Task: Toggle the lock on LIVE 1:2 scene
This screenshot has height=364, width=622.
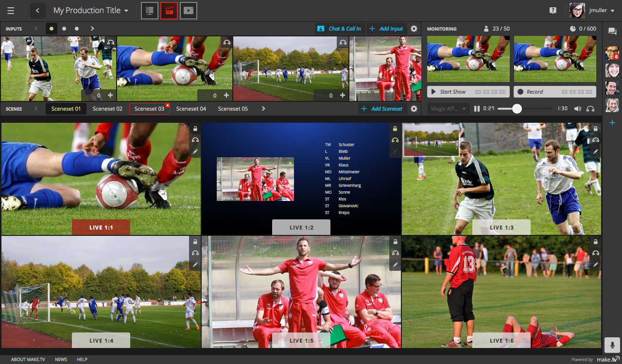Action: (x=395, y=129)
